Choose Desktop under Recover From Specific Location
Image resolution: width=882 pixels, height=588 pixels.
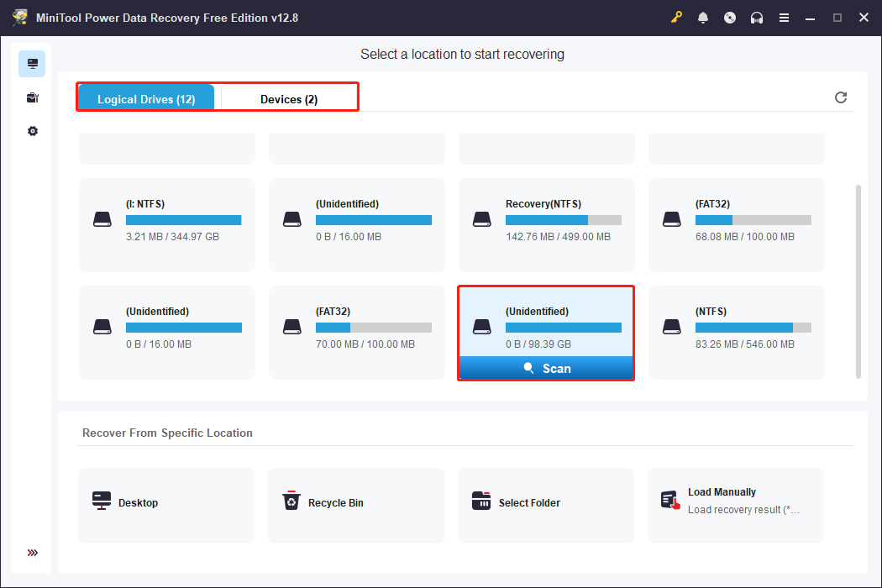tap(165, 505)
